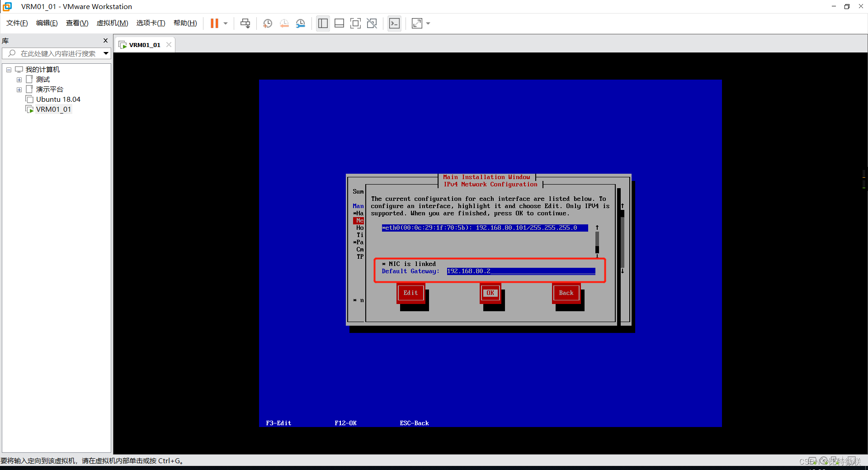868x470 pixels.
Task: Click the highlighted Ne menu entry
Action: (359, 221)
